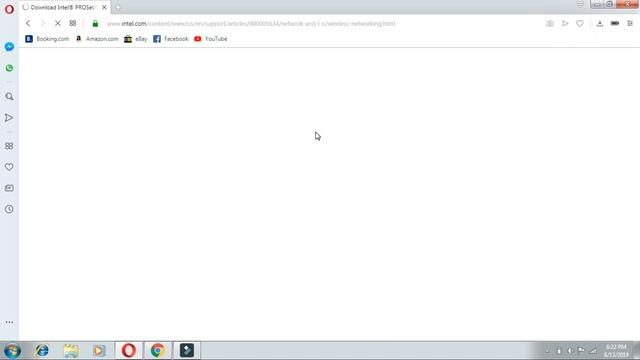Open Easy Setup panel

630,23
